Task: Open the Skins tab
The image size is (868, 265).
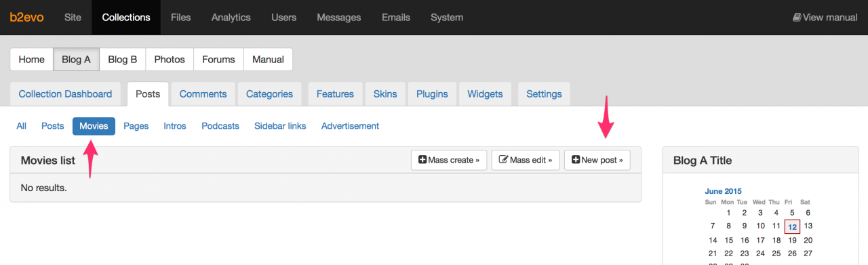Action: (385, 94)
